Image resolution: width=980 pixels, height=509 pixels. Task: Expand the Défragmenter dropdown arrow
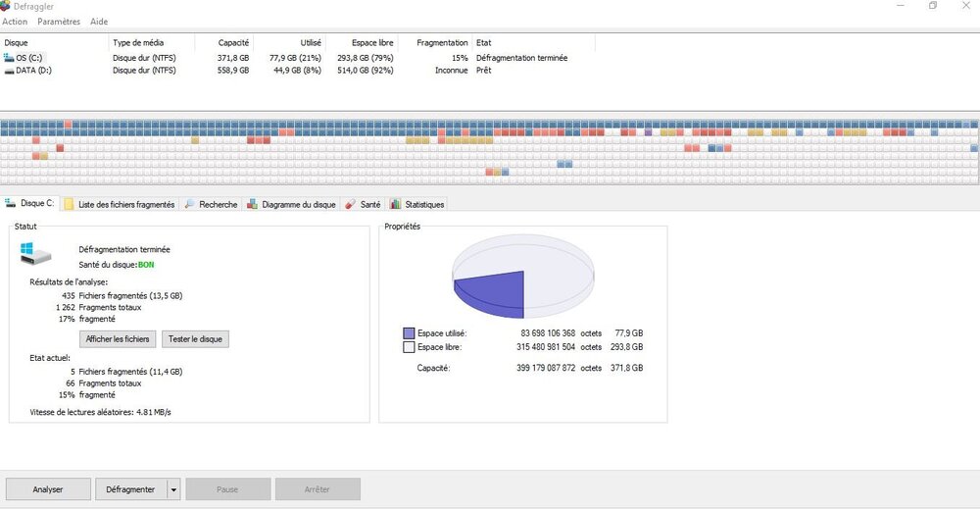173,489
